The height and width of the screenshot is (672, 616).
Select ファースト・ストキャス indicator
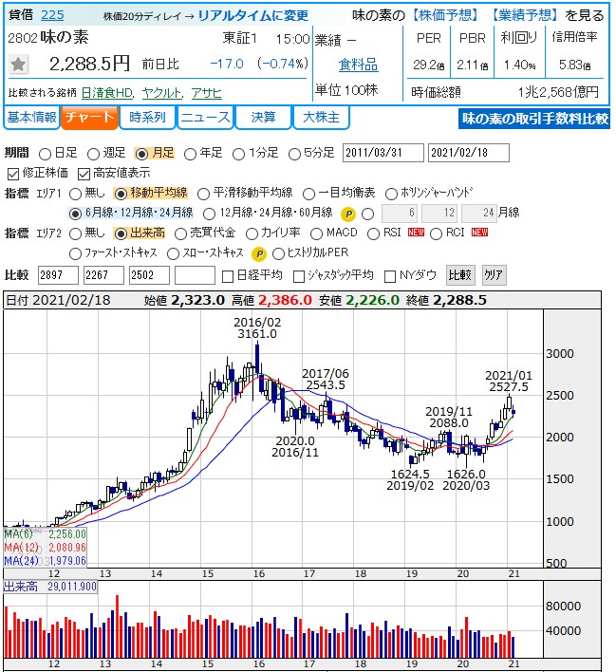coord(75,253)
